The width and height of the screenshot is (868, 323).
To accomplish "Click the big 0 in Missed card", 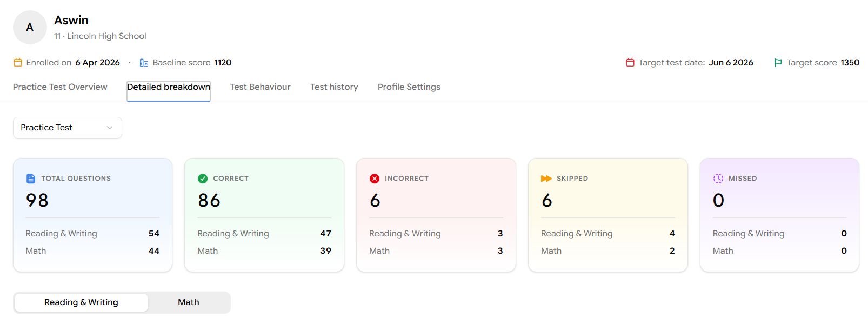I will click(x=718, y=201).
